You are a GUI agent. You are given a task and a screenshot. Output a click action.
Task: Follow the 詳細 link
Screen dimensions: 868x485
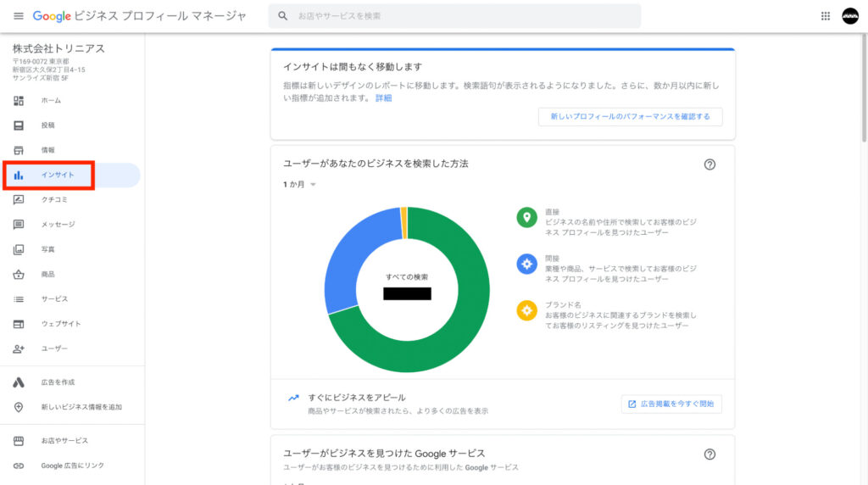[383, 98]
